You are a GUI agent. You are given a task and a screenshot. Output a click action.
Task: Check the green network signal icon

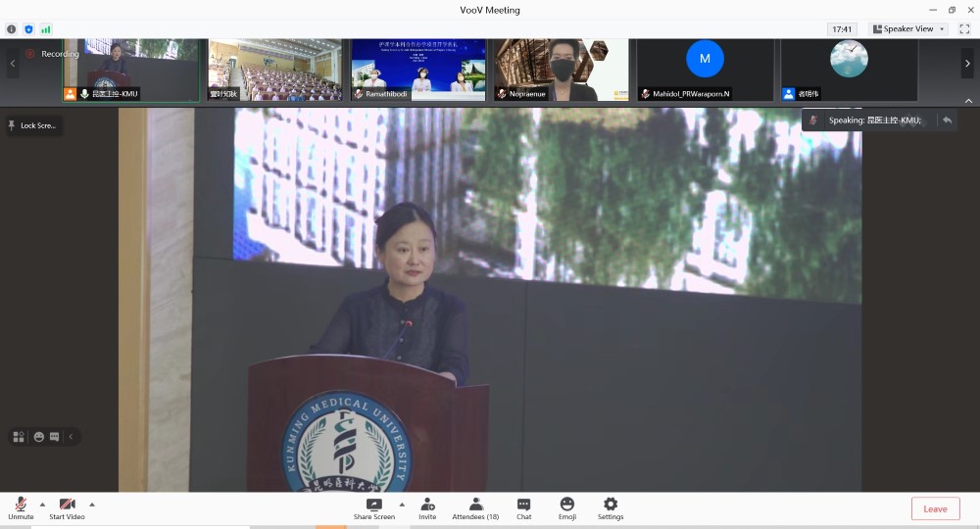[x=46, y=29]
